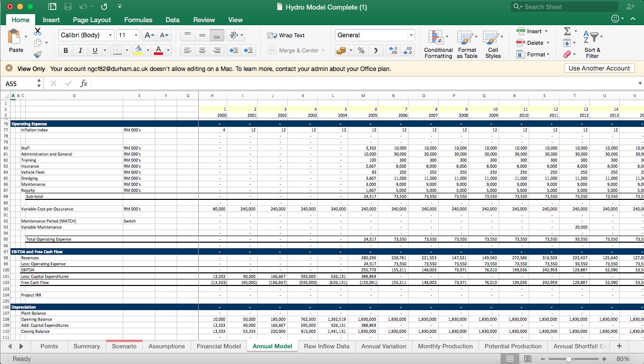The height and width of the screenshot is (364, 644).
Task: Toggle Merge & Center
Action: click(297, 50)
